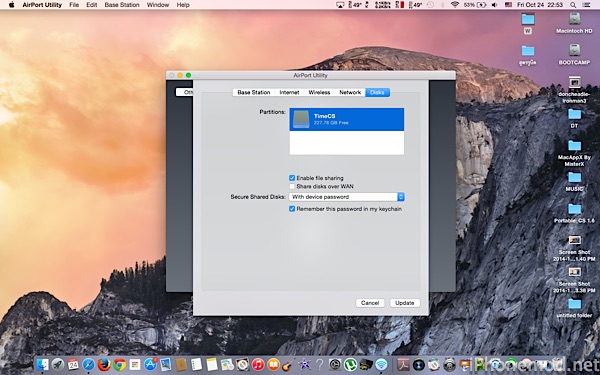Click volume speaker icon in menu bar
The height and width of the screenshot is (375, 600).
[494, 5]
